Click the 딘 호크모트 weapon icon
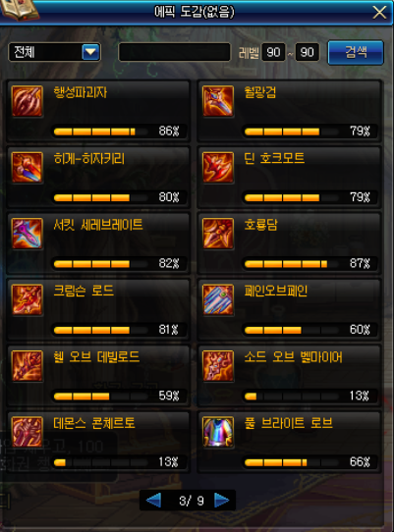The height and width of the screenshot is (532, 394). (218, 167)
